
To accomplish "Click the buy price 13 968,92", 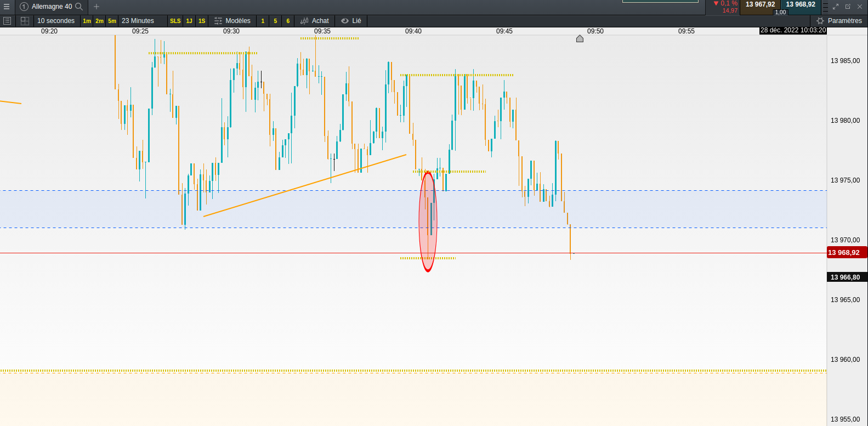I will coord(801,4).
